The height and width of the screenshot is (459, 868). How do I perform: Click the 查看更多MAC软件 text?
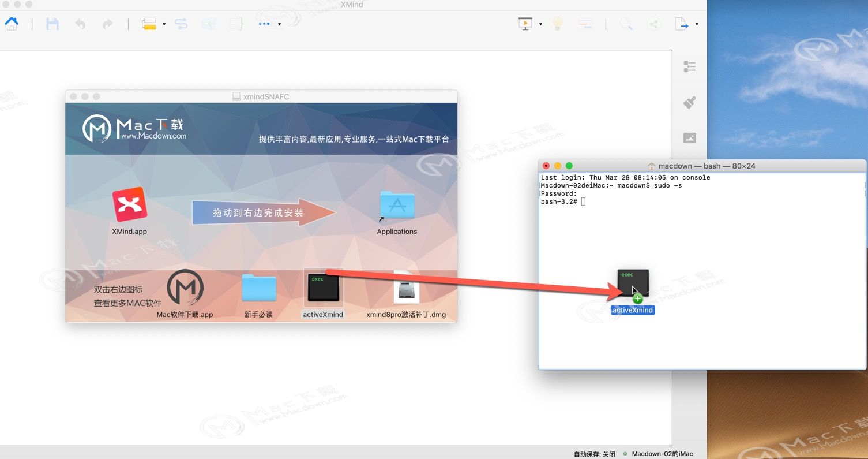127,303
